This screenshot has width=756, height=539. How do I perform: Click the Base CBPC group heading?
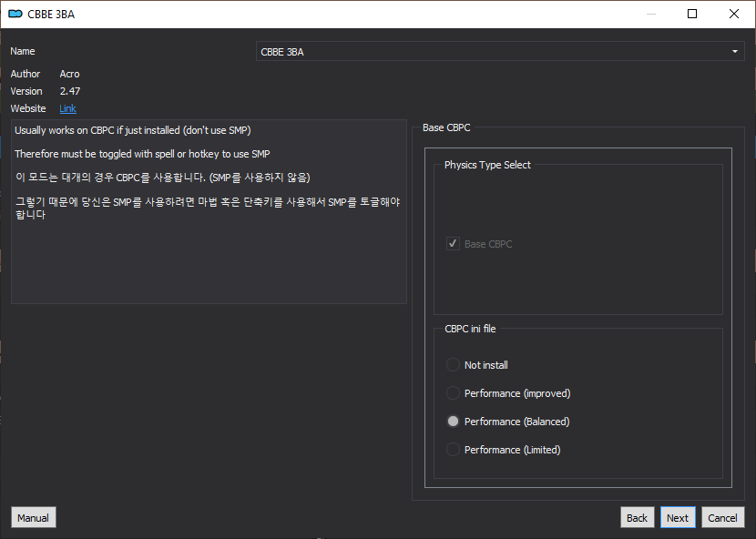(x=446, y=127)
